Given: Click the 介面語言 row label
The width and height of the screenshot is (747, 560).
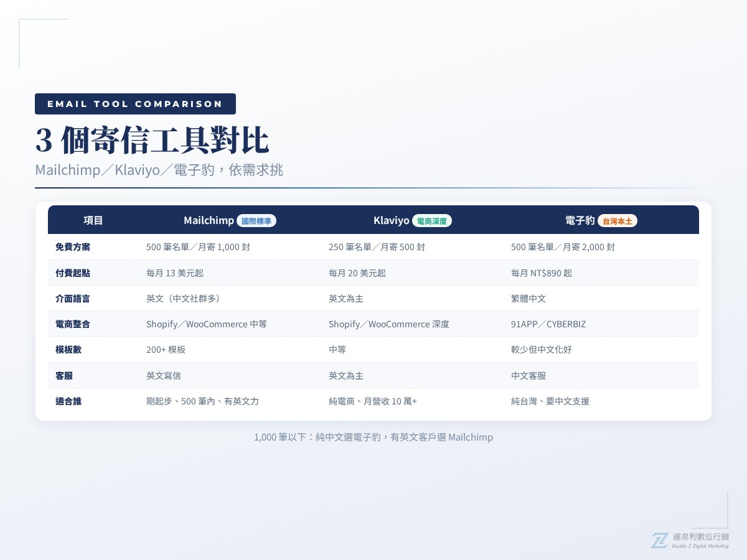Looking at the screenshot, I should (73, 299).
